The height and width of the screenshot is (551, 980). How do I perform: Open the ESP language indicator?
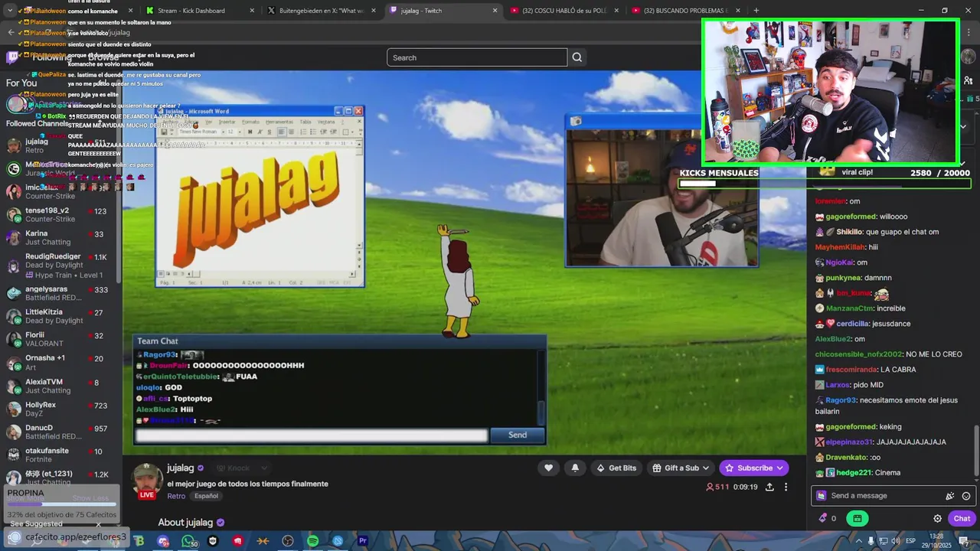pyautogui.click(x=911, y=541)
